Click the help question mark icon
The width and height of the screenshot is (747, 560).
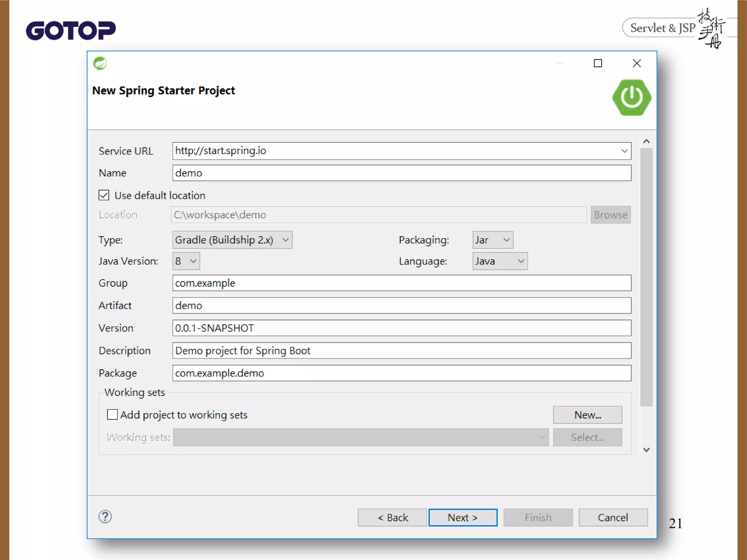[105, 517]
